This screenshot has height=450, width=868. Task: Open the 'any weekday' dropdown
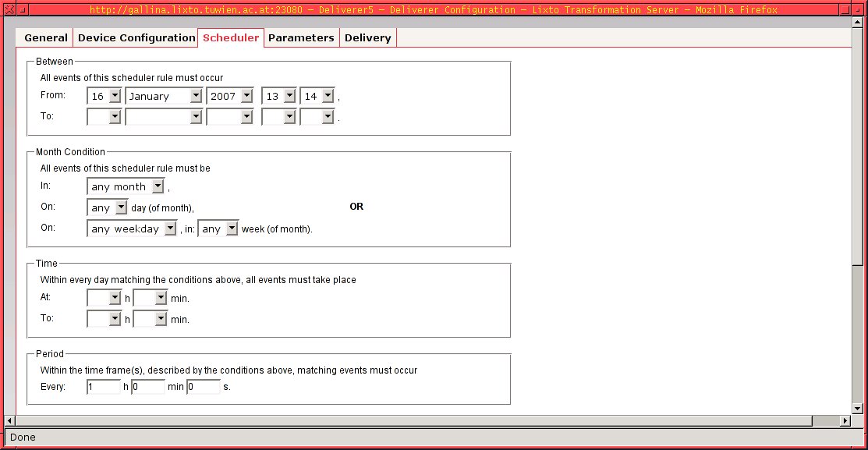170,229
